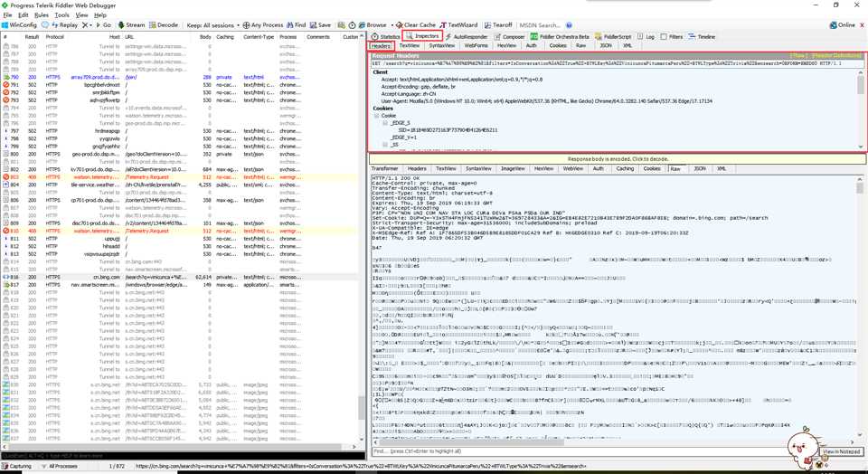Image resolution: width=868 pixels, height=474 pixels.
Task: Select the response Caching tab
Action: pyautogui.click(x=625, y=168)
